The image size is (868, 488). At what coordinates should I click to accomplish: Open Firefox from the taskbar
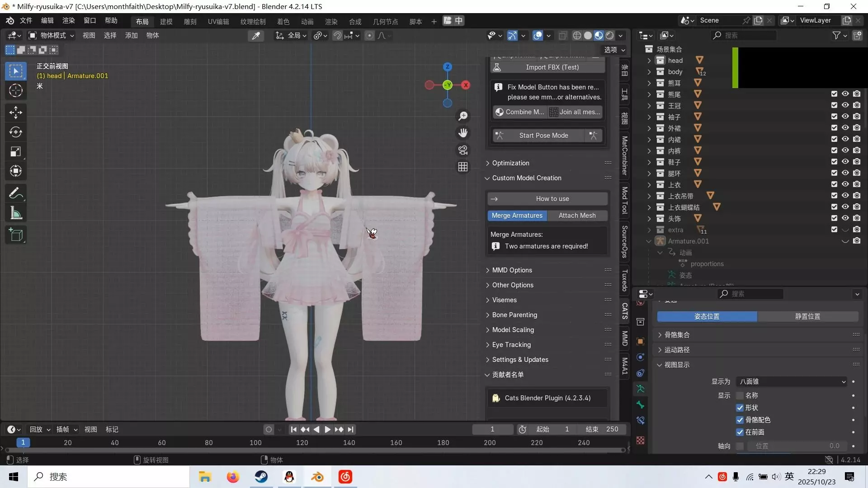coord(233,477)
